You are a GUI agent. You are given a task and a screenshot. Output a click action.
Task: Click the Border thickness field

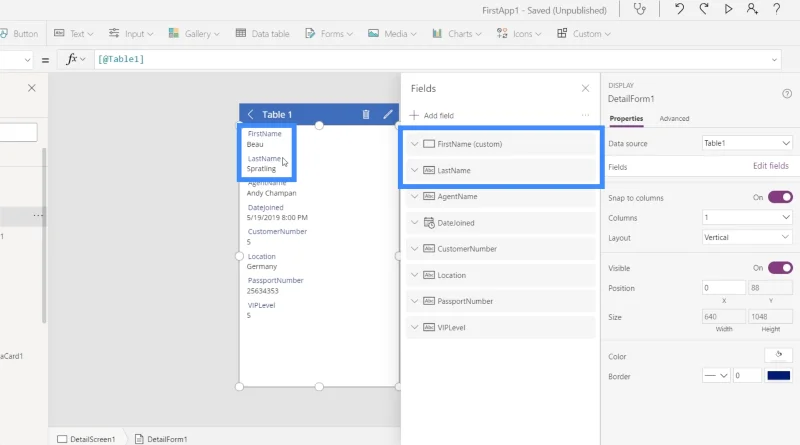point(747,376)
